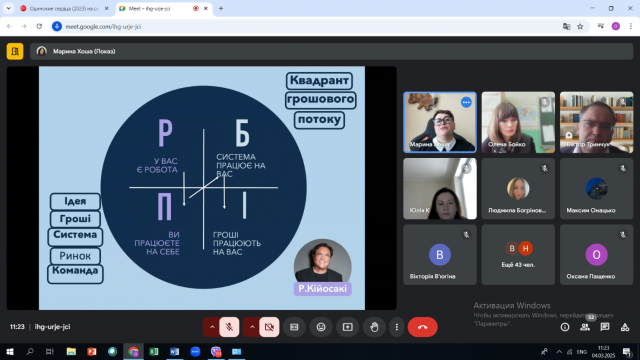Raise hand in the meeting

pos(374,327)
